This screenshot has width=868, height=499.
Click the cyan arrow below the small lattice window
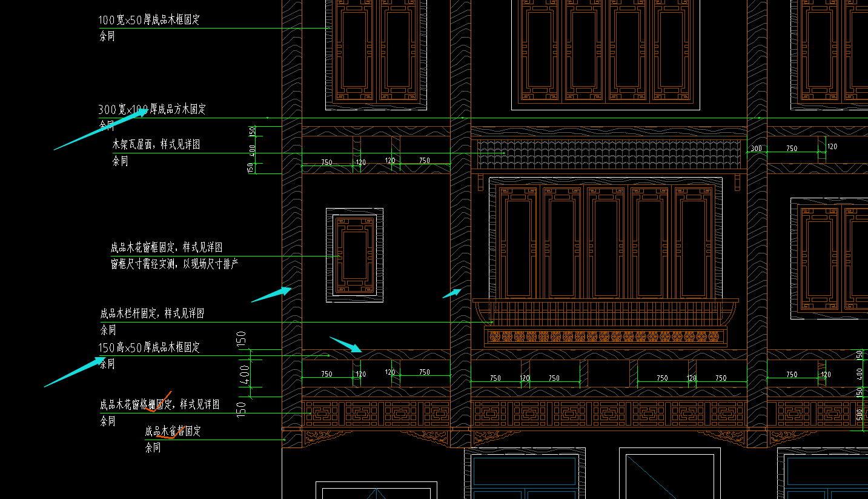pos(345,344)
